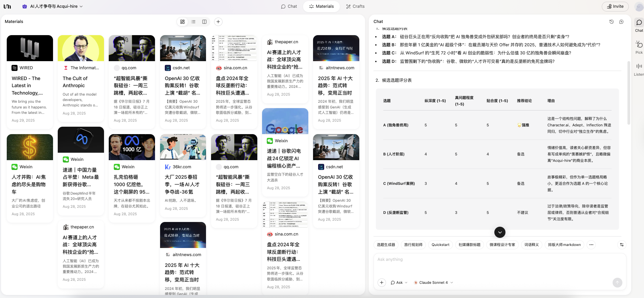This screenshot has height=298, width=644.
Task: Open prompt shortcut settings icon
Action: pos(622,245)
